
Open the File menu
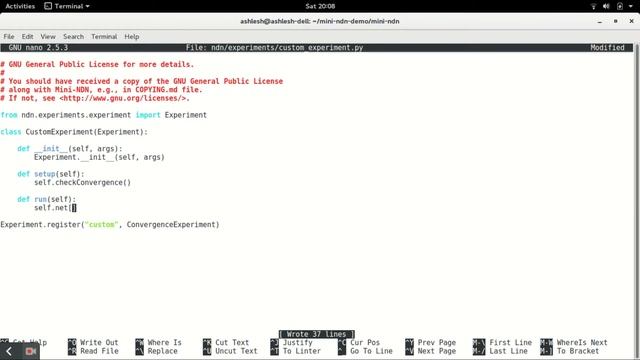coord(9,37)
